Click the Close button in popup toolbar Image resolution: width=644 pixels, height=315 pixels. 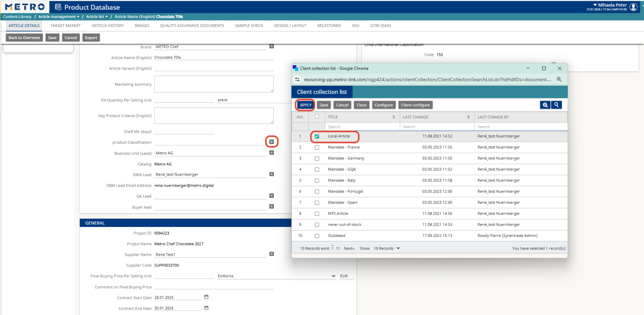tap(361, 105)
